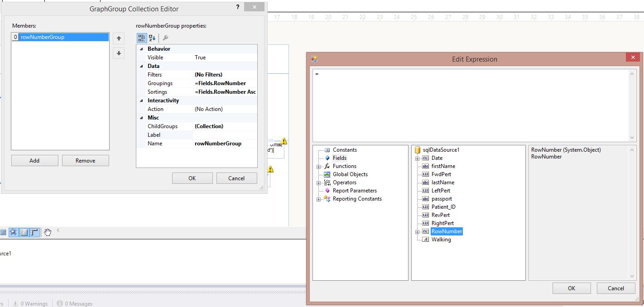Screen dimensions: 644x307
Task: Sort properties alphabetically
Action: (x=152, y=38)
